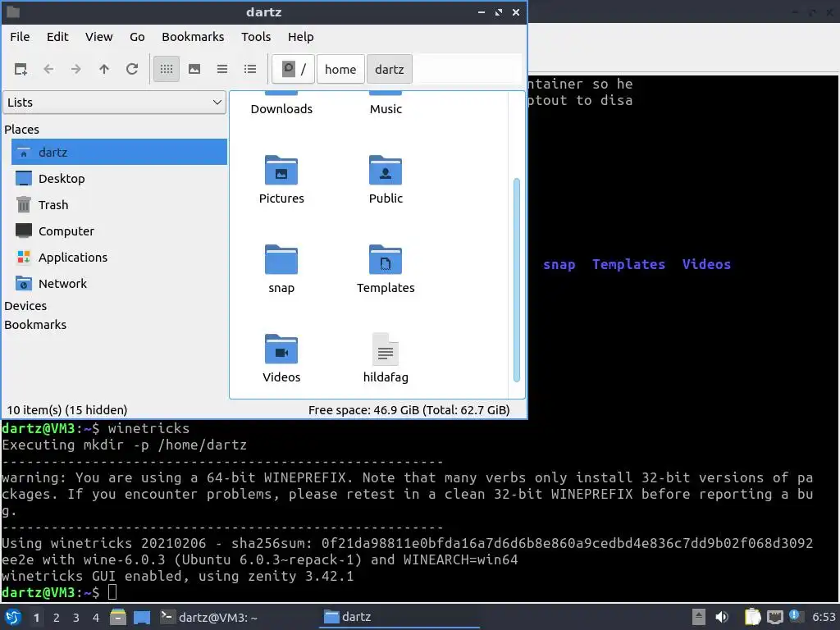Open the Tools menu
This screenshot has width=840, height=630.
tap(256, 37)
